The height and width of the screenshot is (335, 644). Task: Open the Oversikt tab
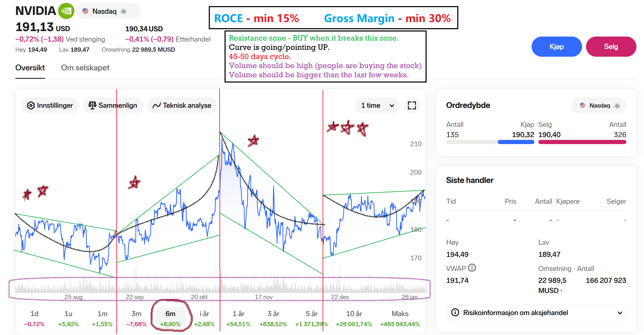tap(30, 68)
